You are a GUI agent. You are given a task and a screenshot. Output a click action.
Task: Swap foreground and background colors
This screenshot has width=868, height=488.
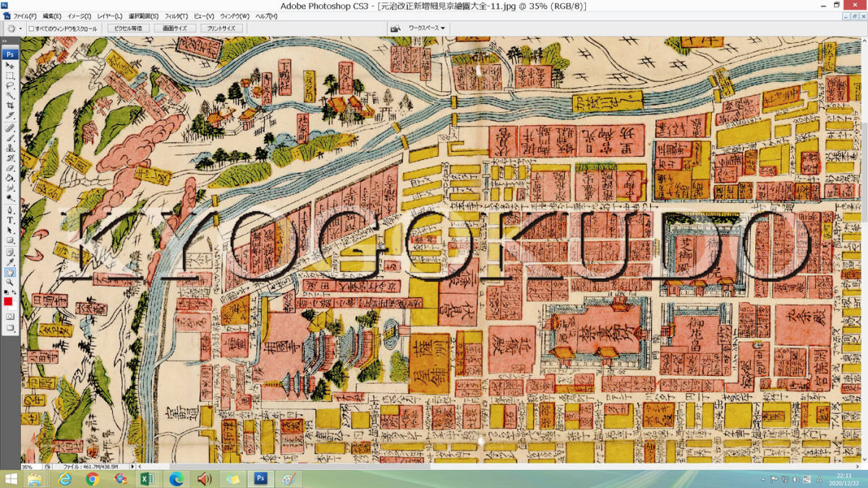(14, 293)
